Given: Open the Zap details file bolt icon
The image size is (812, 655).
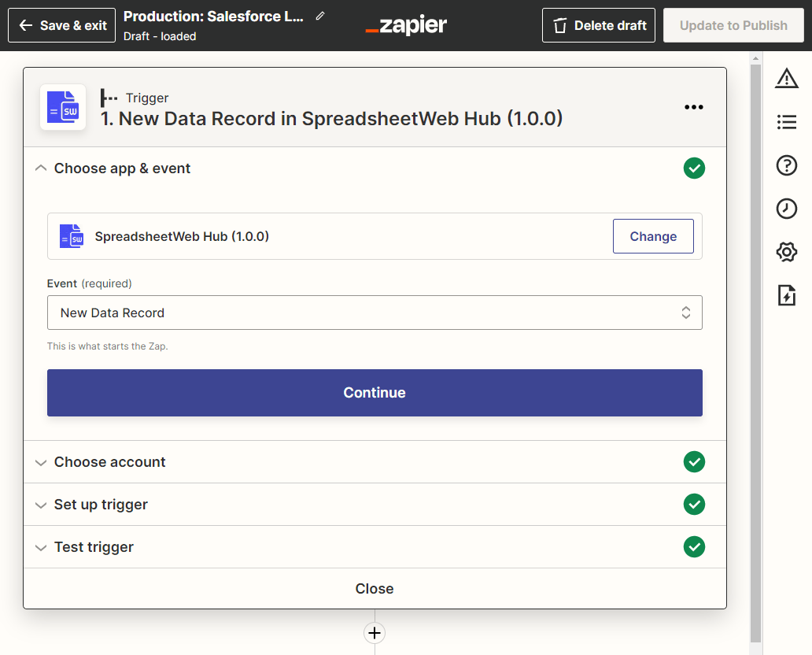Looking at the screenshot, I should click(x=786, y=295).
